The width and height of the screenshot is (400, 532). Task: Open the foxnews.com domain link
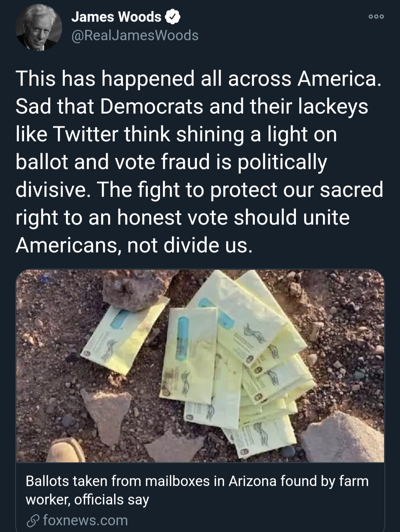point(85,520)
